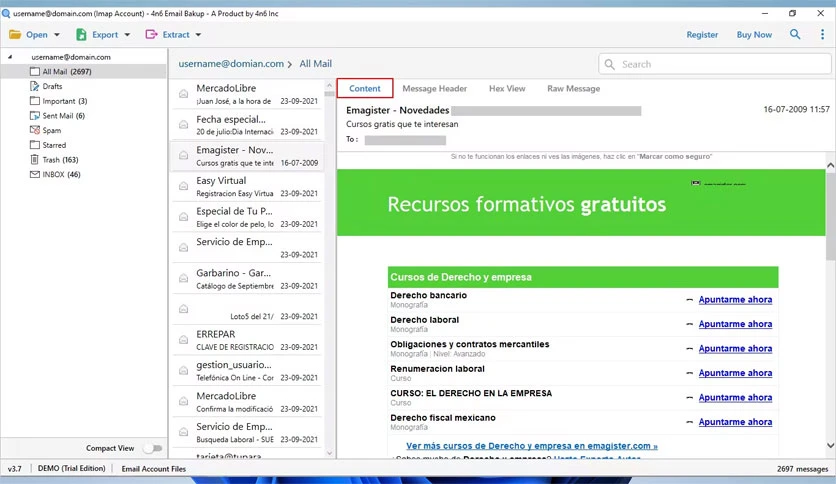The height and width of the screenshot is (484, 836).
Task: Switch to the Hex View tab
Action: [x=507, y=88]
